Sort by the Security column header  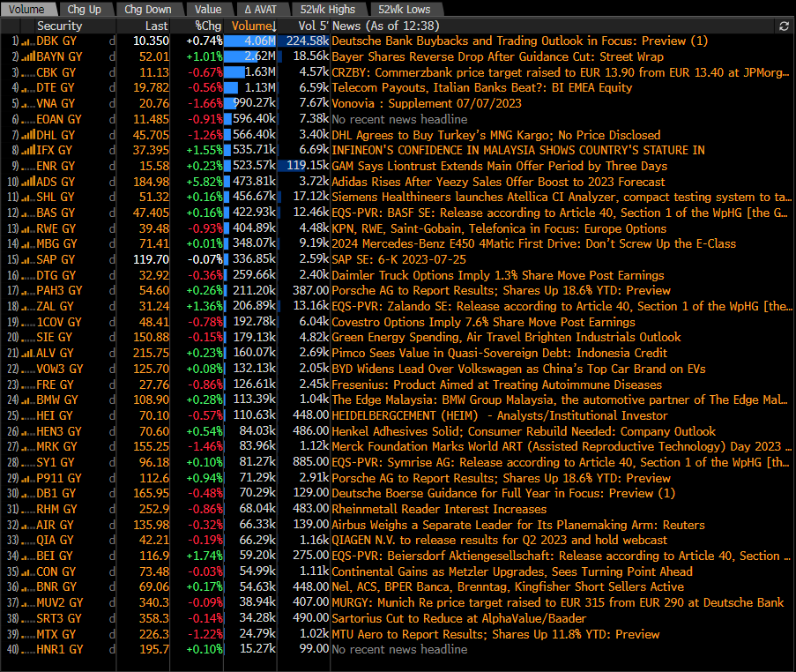(59, 26)
